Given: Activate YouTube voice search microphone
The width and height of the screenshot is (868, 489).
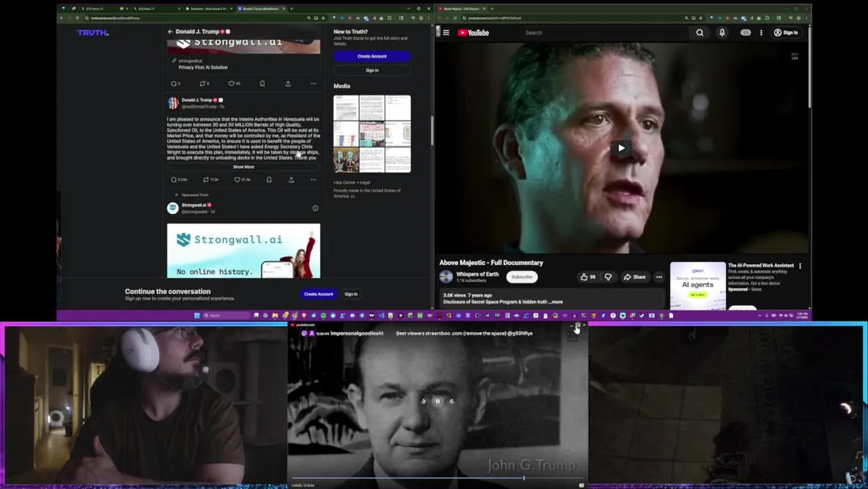Looking at the screenshot, I should coord(722,33).
